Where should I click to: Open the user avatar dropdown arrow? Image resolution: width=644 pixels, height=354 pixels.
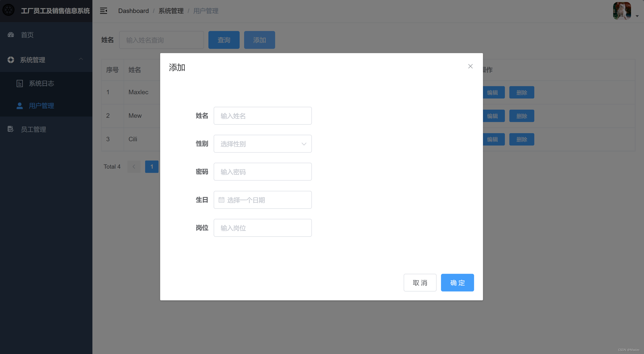click(637, 16)
